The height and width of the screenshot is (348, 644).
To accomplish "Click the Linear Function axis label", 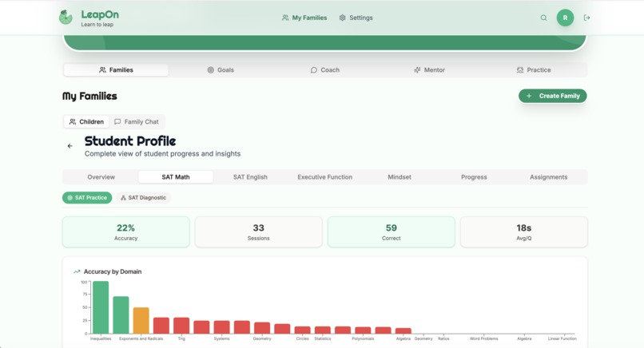I will (563, 338).
